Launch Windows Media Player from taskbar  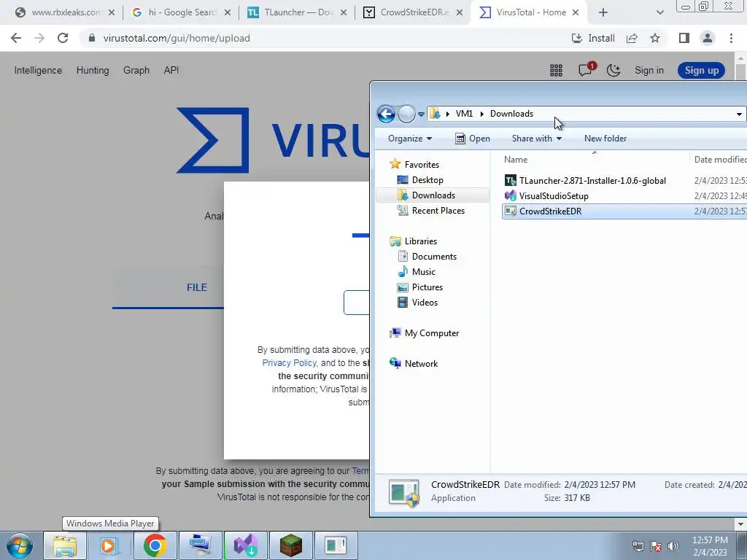pyautogui.click(x=109, y=545)
